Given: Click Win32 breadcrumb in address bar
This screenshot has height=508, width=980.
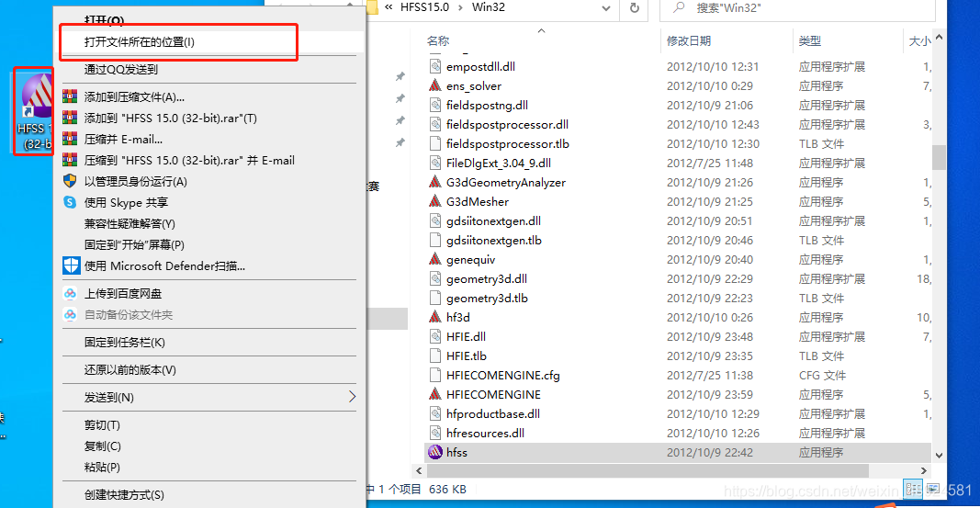Looking at the screenshot, I should click(x=489, y=7).
